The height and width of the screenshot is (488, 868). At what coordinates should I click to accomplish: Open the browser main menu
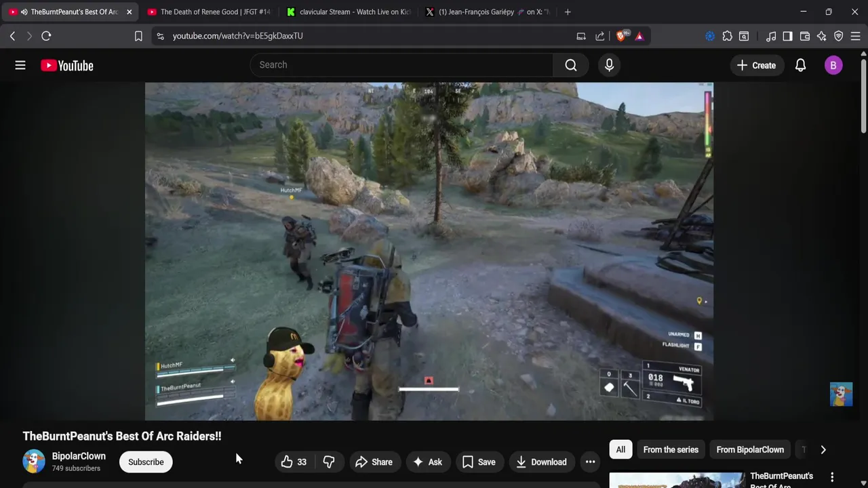tap(856, 36)
